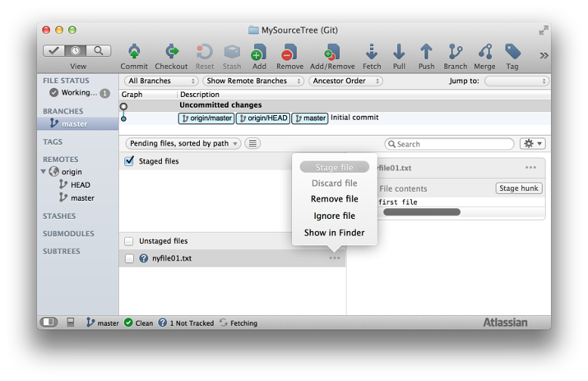Select Working Copy under File Status
The width and height of the screenshot is (588, 381).
(x=78, y=92)
